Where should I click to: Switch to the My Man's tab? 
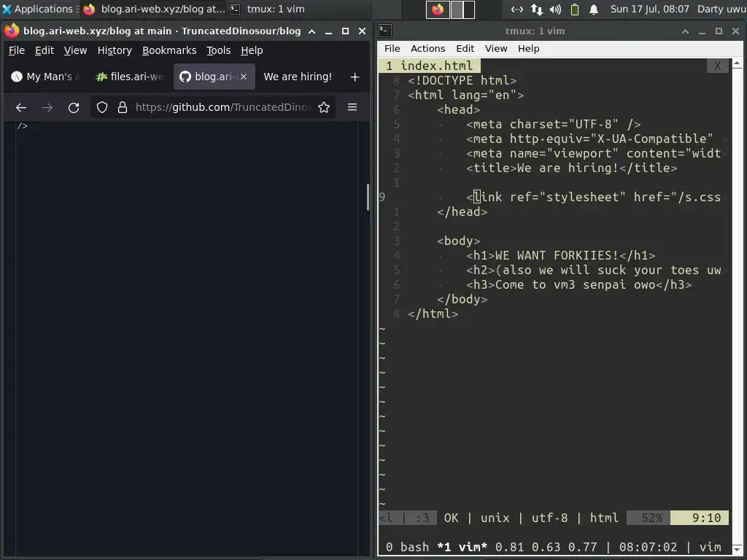(46, 77)
